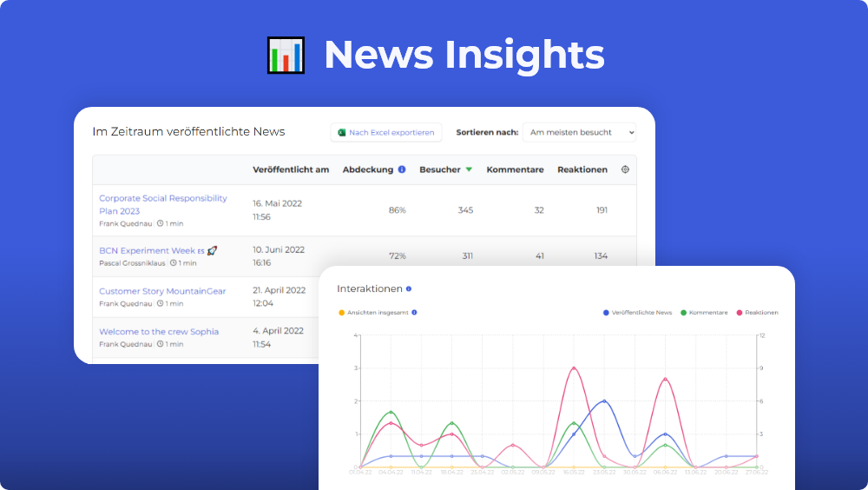Toggle Kommentare legend series
The image size is (868, 490).
pyautogui.click(x=704, y=313)
